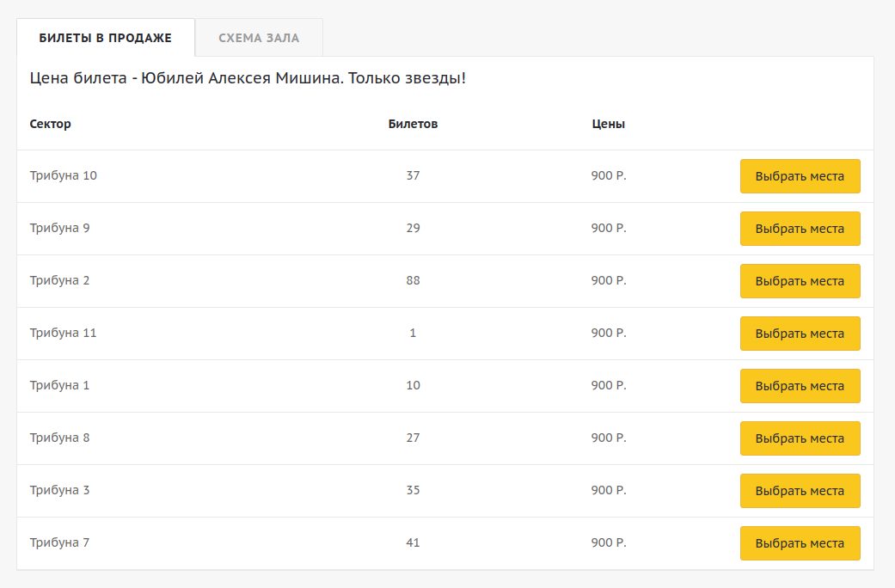Image resolution: width=895 pixels, height=588 pixels.
Task: Click ticket count 41 in Трибуна 7 row
Action: [413, 542]
